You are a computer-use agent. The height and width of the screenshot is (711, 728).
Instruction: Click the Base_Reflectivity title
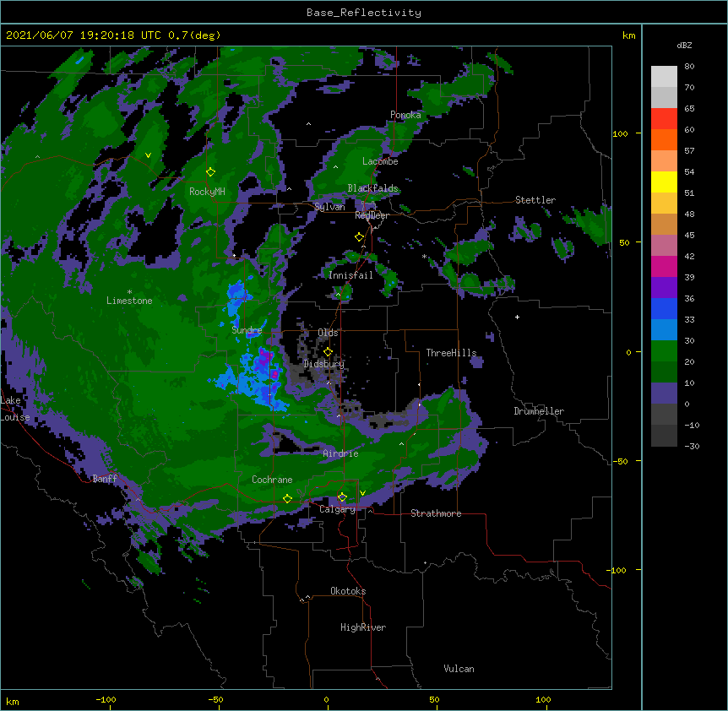(x=364, y=13)
